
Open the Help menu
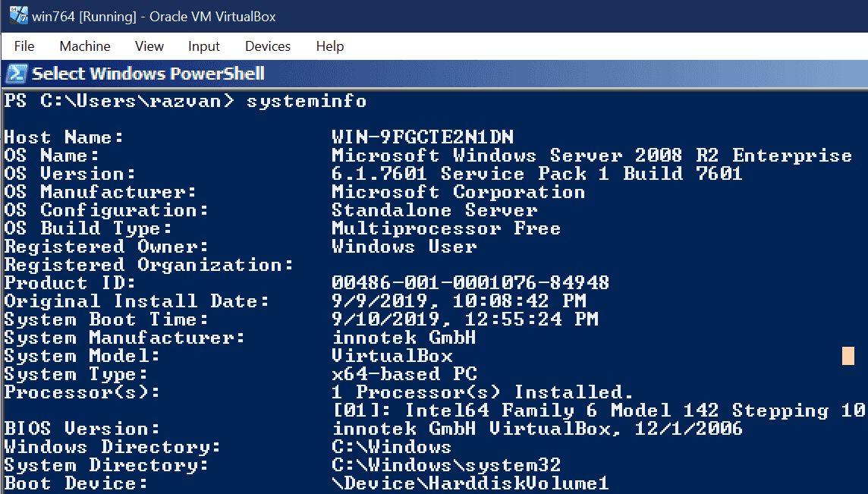pos(330,46)
